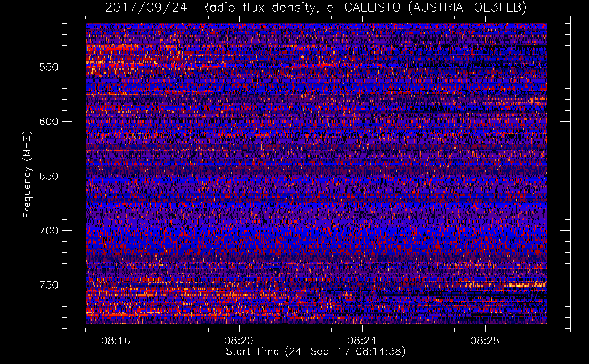Viewport: 589px width, 364px height.
Task: Click the 'Start Time (24-Sep-17 08:14:38)' label
Action: tap(316, 352)
